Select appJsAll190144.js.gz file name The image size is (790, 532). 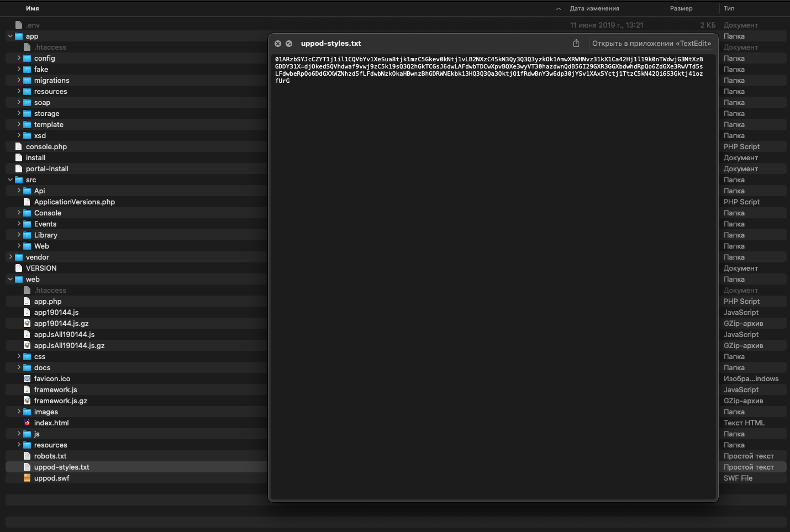(69, 345)
